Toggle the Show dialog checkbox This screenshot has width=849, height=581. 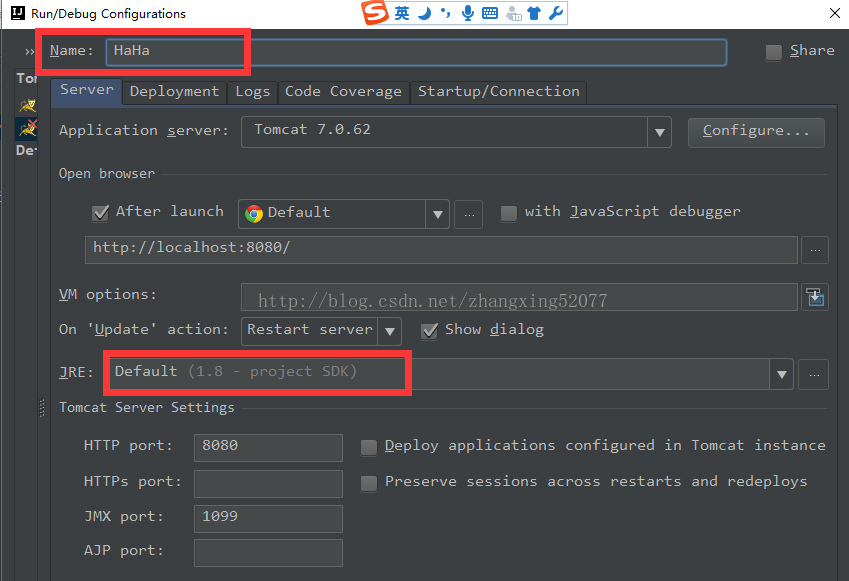[429, 331]
